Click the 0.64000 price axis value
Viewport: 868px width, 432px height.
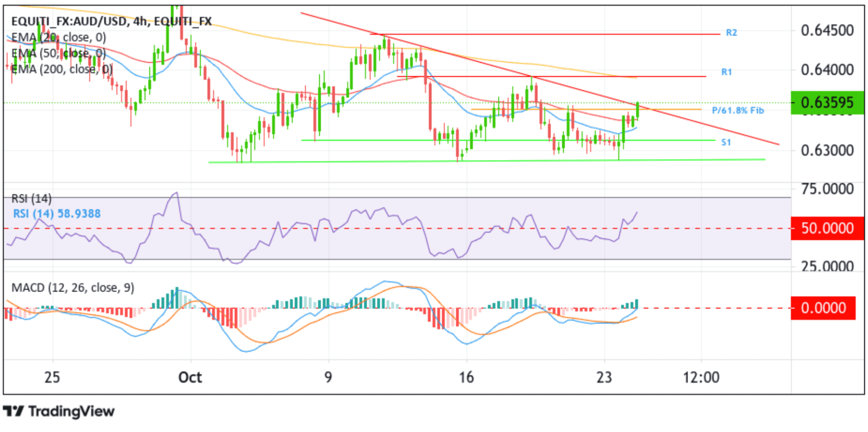(827, 70)
